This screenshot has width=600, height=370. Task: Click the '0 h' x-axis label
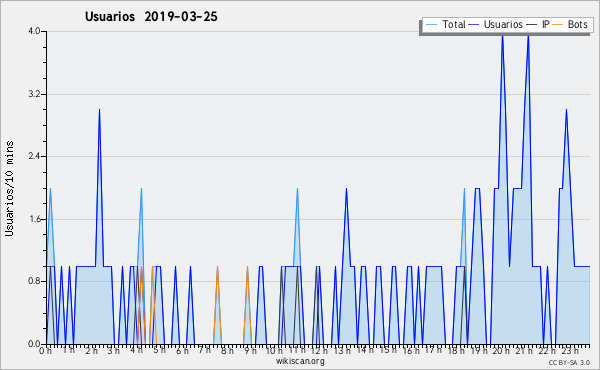[46, 350]
